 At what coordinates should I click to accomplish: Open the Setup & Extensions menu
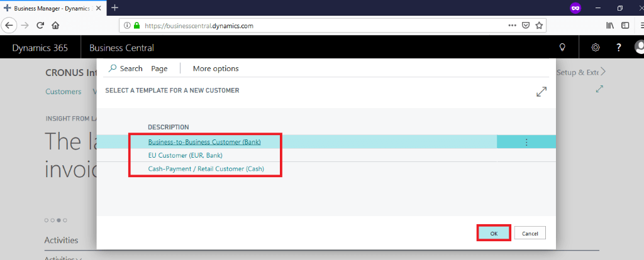(577, 72)
